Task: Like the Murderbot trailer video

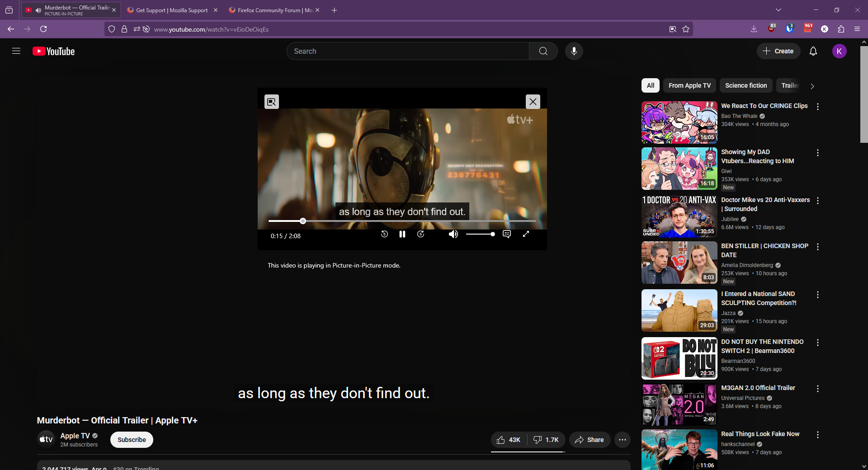Action: [509, 440]
